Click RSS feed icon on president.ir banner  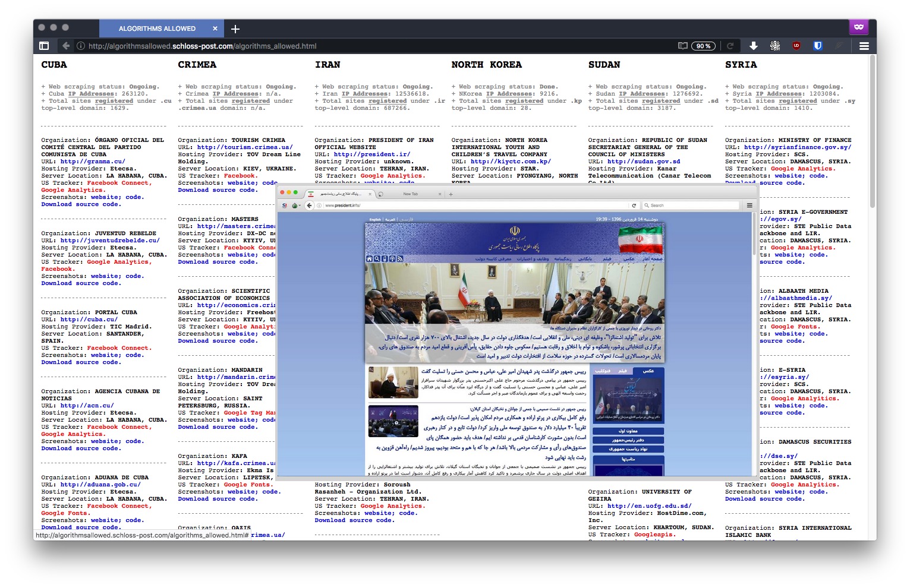[x=400, y=258]
